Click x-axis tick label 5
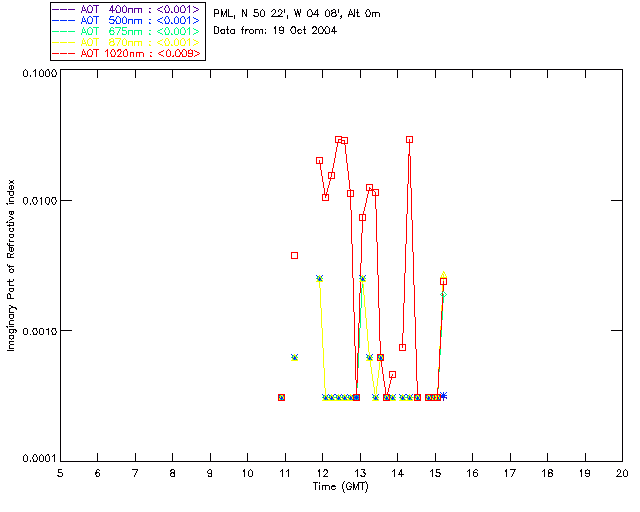Viewport: 640px width, 512px height. pos(60,473)
